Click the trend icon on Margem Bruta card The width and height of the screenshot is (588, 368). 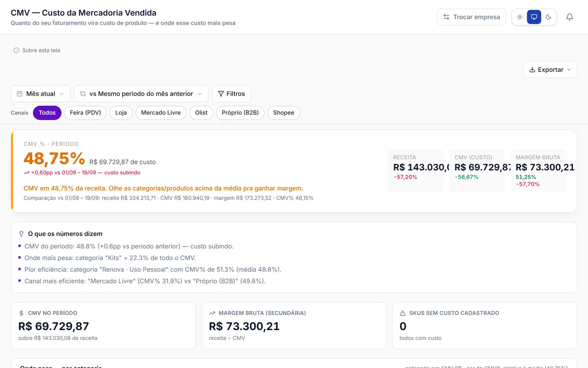(212, 313)
